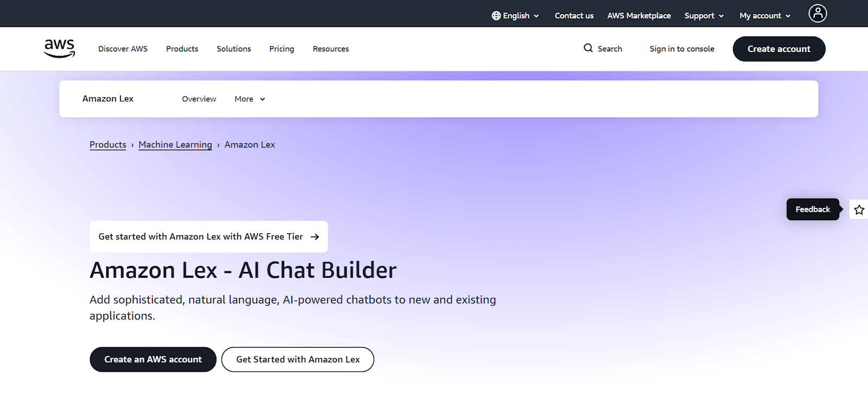This screenshot has width=868, height=414.
Task: Click the globe language icon
Action: (496, 16)
